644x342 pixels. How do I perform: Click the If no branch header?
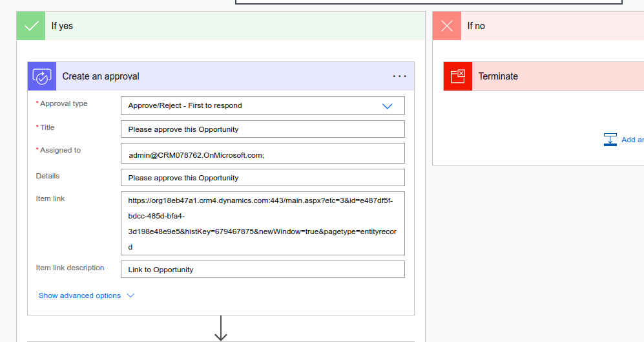[x=539, y=26]
